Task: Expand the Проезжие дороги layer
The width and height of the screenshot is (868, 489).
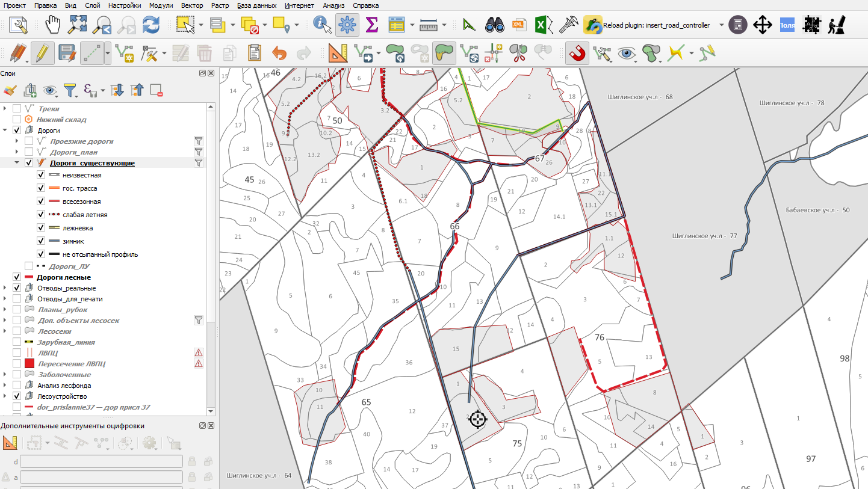Action: 17,141
